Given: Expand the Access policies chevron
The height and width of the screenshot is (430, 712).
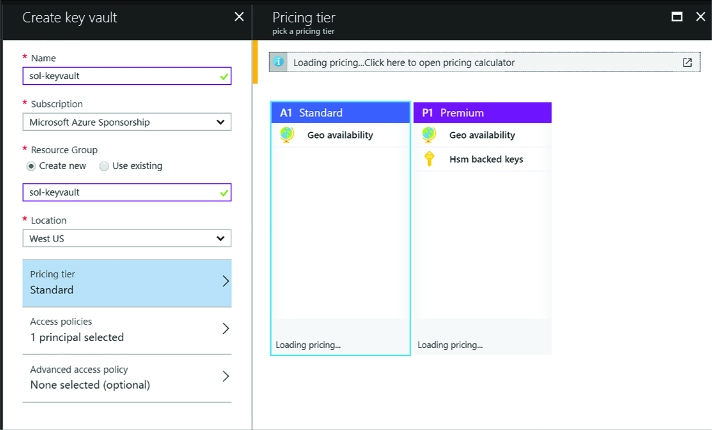Looking at the screenshot, I should pyautogui.click(x=226, y=329).
